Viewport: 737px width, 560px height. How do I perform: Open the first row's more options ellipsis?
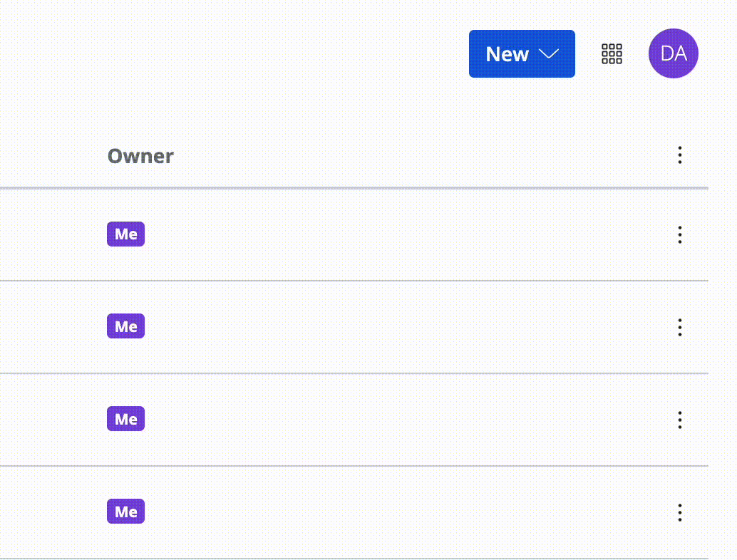pos(679,234)
